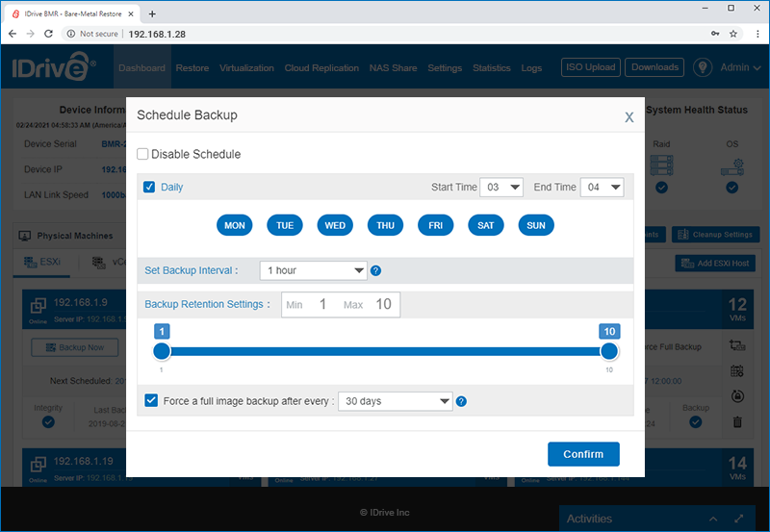Open the Dashboard menu tab

click(141, 67)
